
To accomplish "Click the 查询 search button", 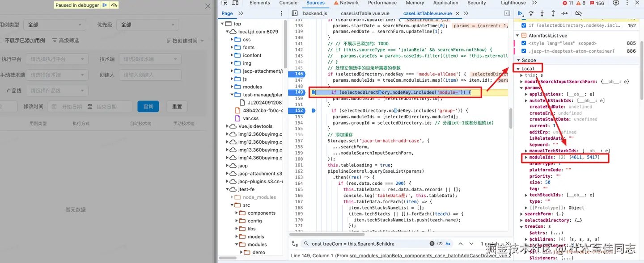I will [x=148, y=106].
